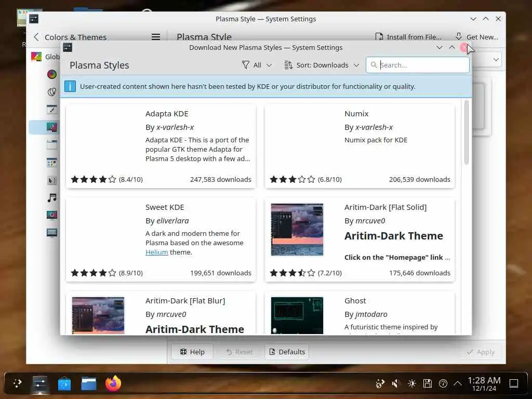The height and width of the screenshot is (399, 532).
Task: Click the Help button in System Settings
Action: (x=192, y=352)
